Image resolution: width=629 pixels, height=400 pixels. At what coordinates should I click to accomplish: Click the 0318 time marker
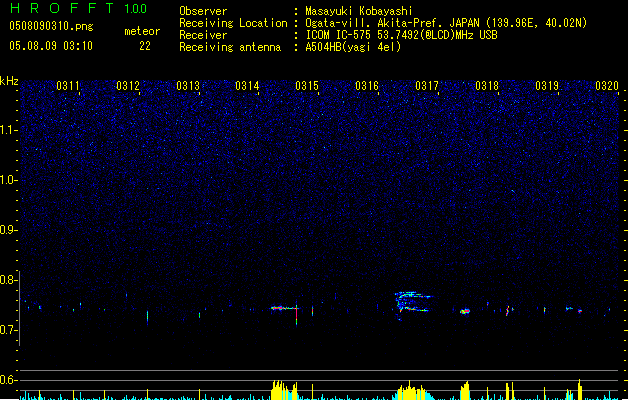pyautogui.click(x=487, y=86)
